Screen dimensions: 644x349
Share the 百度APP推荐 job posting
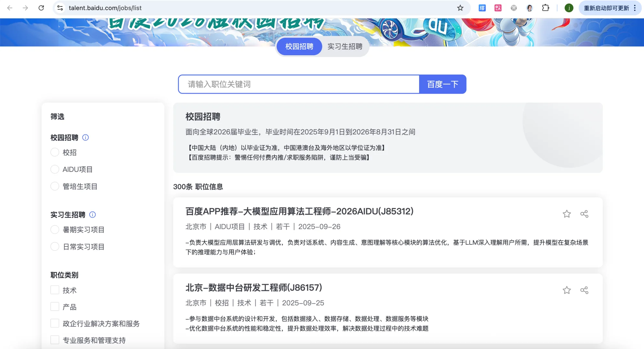tap(584, 214)
